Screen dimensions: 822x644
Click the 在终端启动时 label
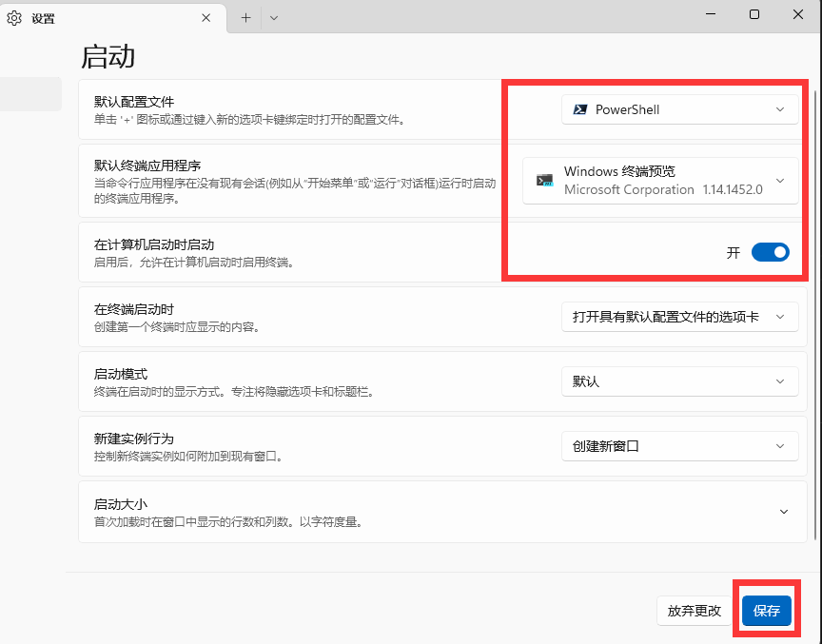pyautogui.click(x=134, y=309)
